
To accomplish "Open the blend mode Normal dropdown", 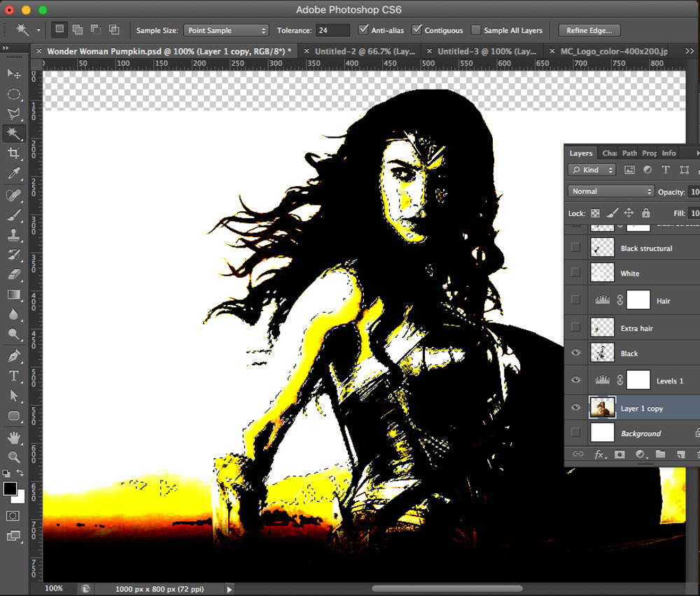I will (610, 192).
